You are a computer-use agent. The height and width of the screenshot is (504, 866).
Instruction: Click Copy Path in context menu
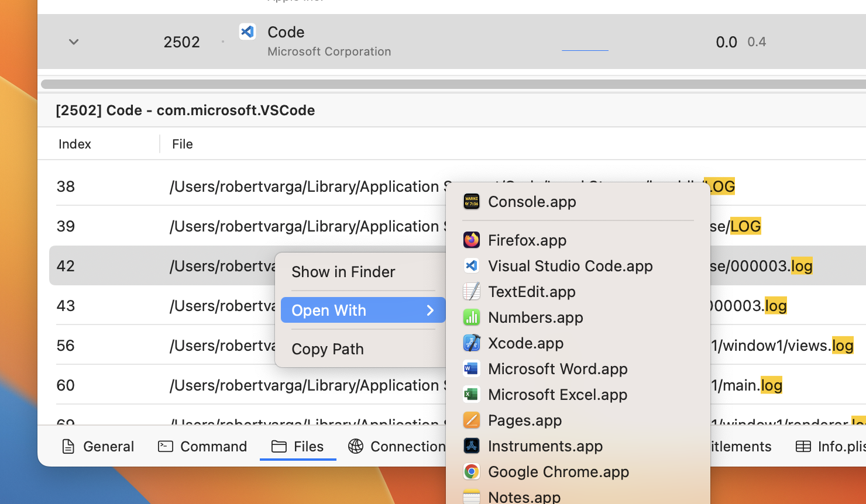tap(328, 349)
